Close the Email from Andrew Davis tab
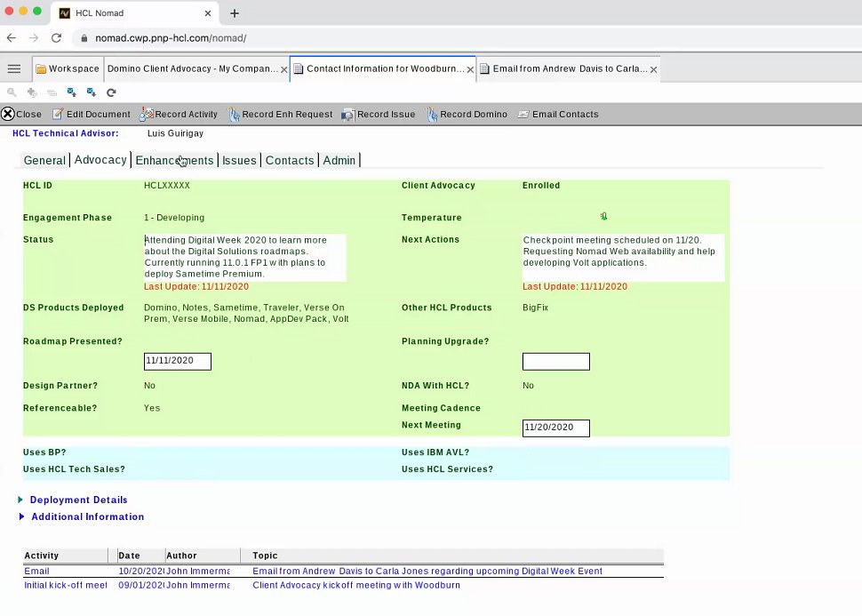Screen dimensions: 862x616 click(x=653, y=70)
